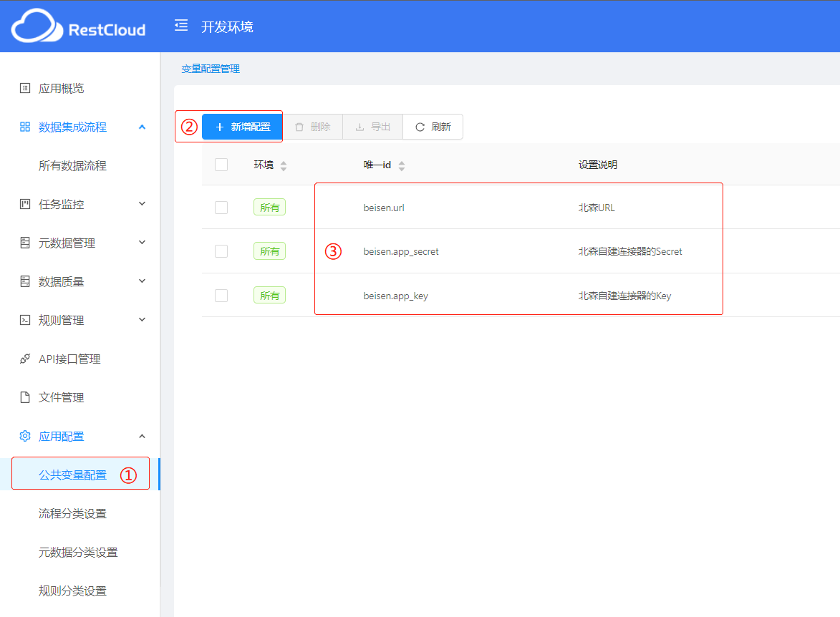This screenshot has width=840, height=617.
Task: Collapse the sidebar using the menu fold icon
Action: point(181,26)
